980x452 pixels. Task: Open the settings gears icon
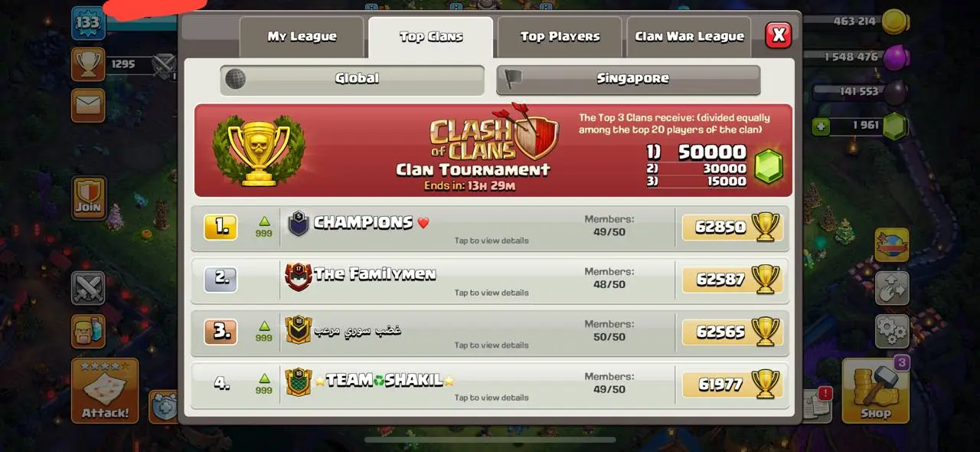[892, 331]
